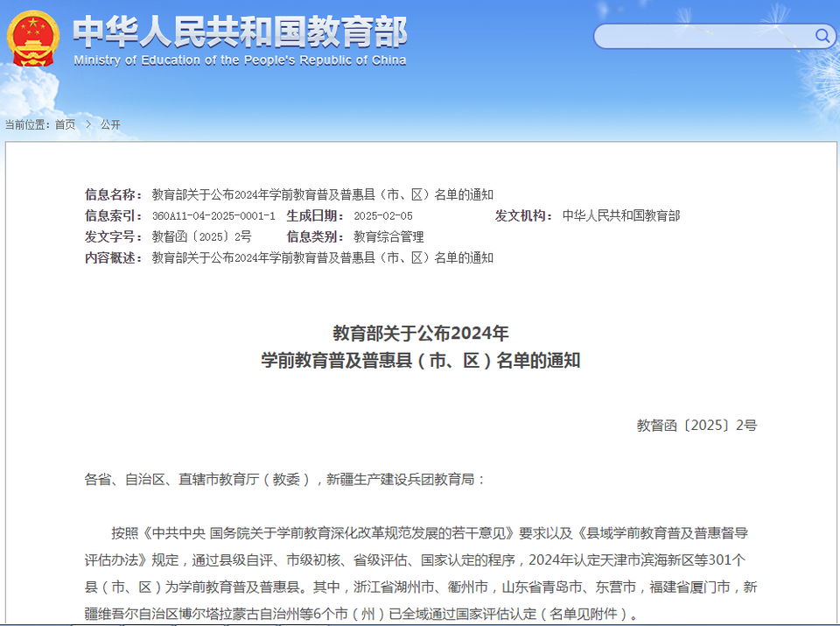Viewport: 840px width, 626px height.
Task: Click the salutation line 各省、自治区、直辖市教育厅
Action: coord(284,479)
